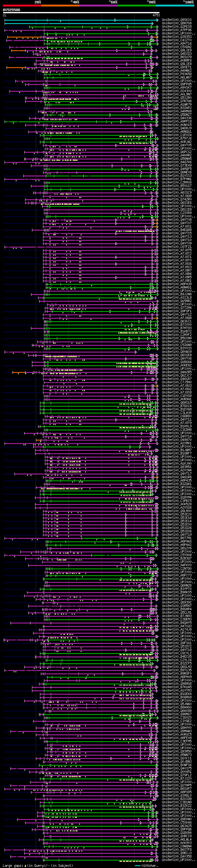Viewport: 197px width, 868px height.
Task: Open hit UniRef100_C4IZT0
Action: point(177,40)
